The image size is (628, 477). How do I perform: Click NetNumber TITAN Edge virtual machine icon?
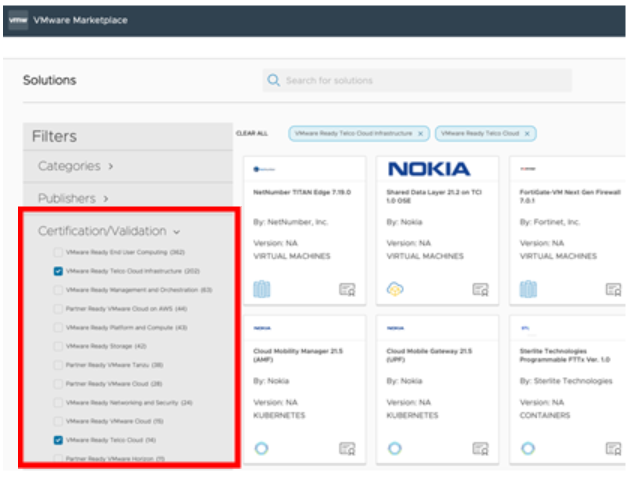pos(261,289)
